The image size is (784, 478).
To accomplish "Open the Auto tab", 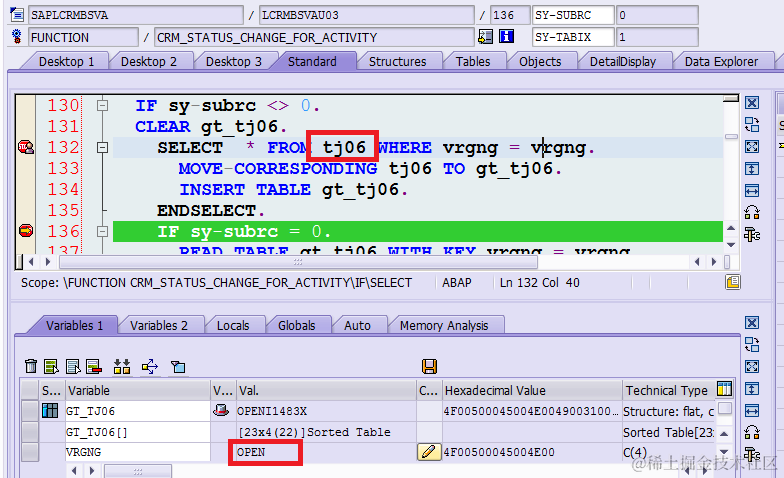I will point(357,326).
